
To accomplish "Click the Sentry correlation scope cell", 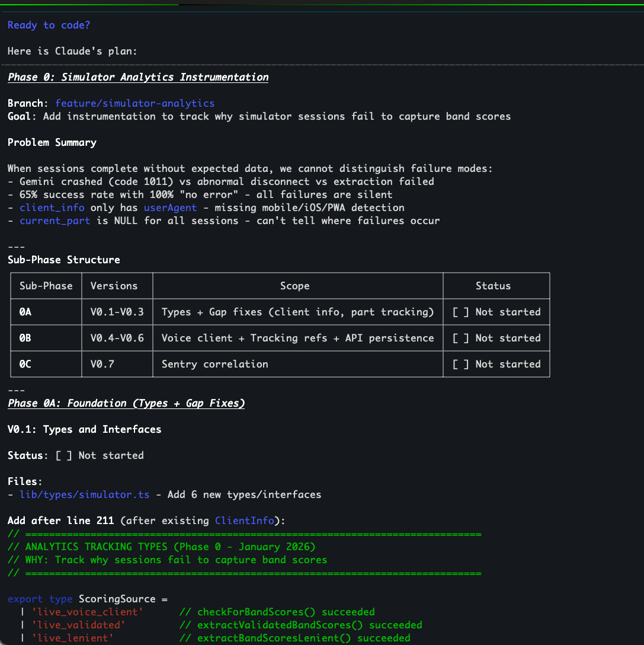I will 214,364.
